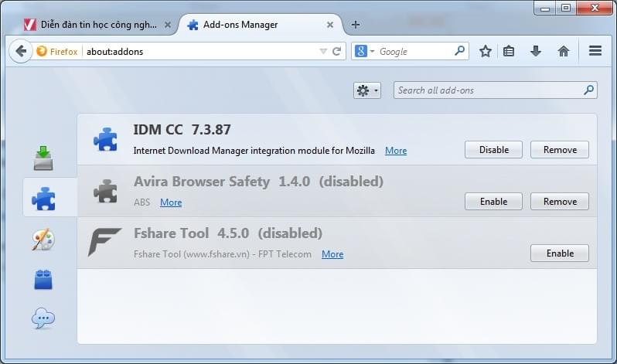This screenshot has width=617, height=364.
Task: Close the Add-ons Manager tab
Action: 329,25
